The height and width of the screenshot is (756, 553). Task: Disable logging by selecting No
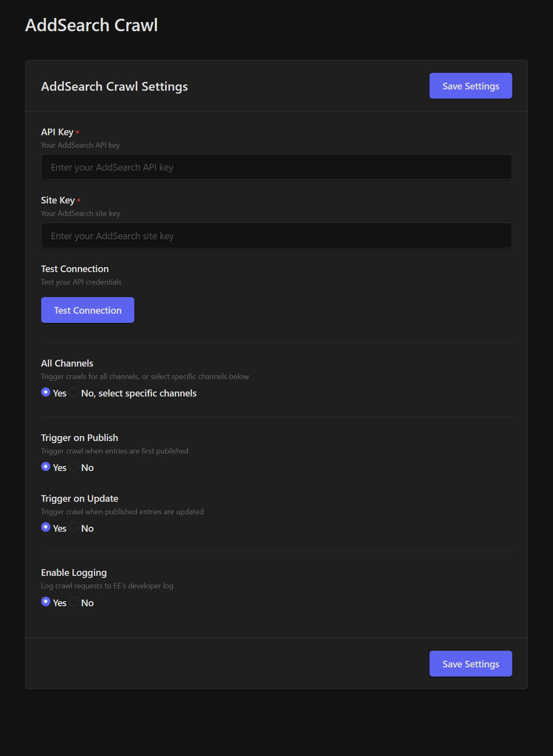click(x=74, y=602)
